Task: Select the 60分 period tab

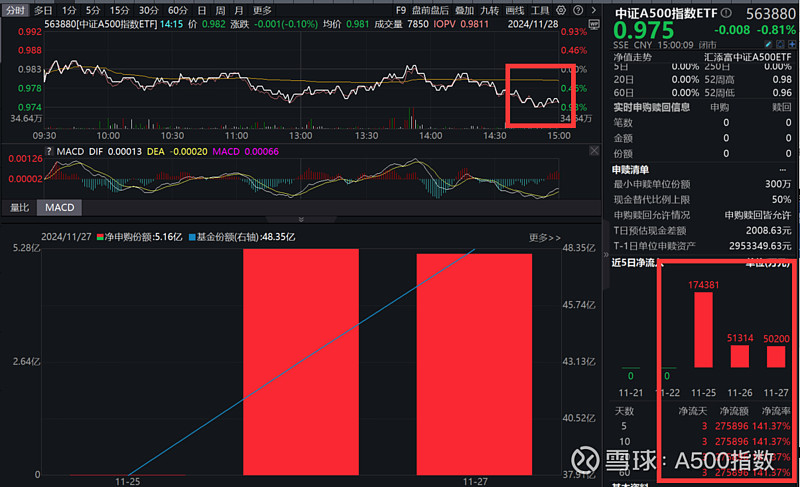Action: pyautogui.click(x=178, y=10)
